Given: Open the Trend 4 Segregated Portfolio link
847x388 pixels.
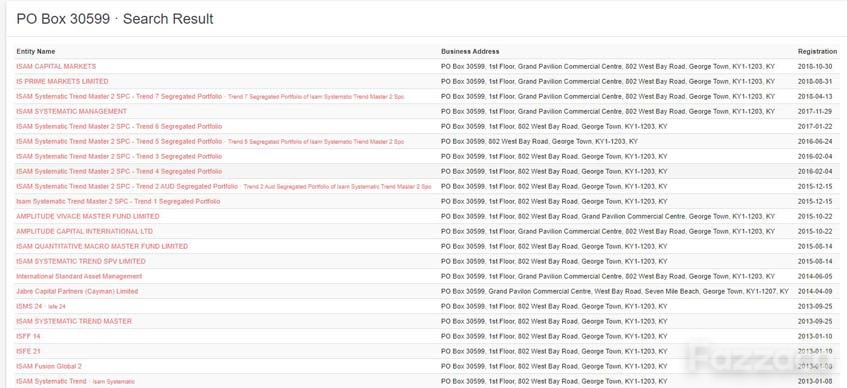Looking at the screenshot, I should click(119, 171).
